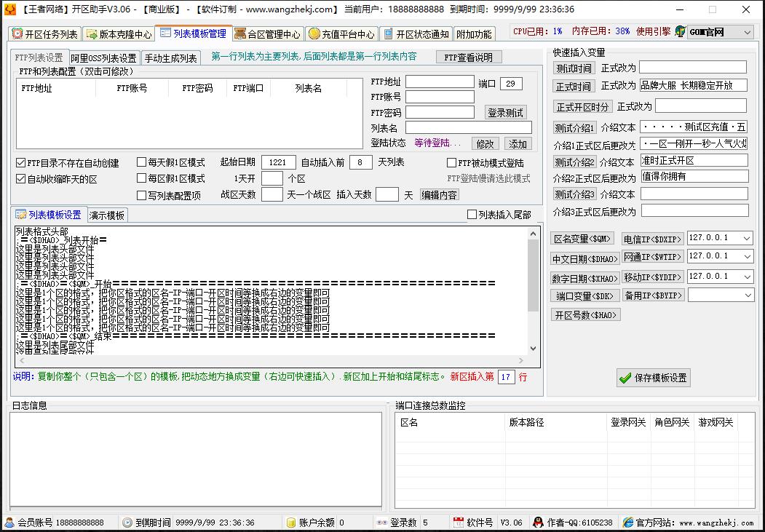Insert the 端口变量<$DK> variable
The height and width of the screenshot is (532, 765).
pos(585,295)
